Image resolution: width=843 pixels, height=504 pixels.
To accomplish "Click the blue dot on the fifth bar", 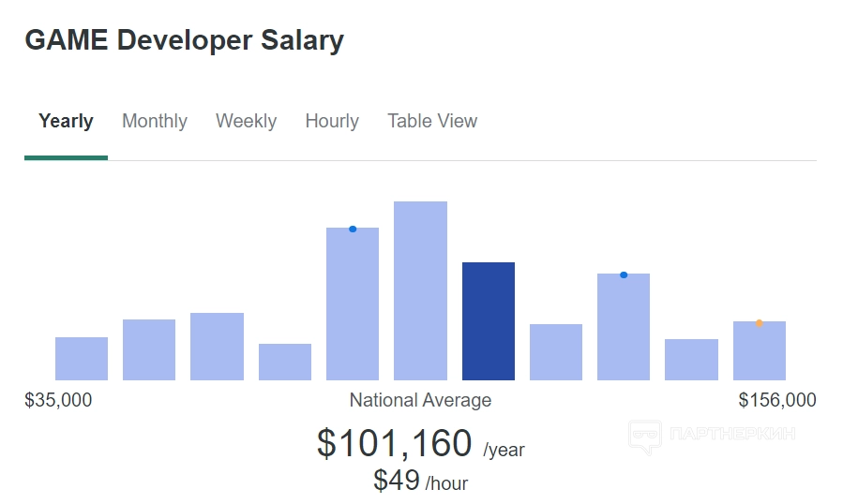I will (353, 229).
